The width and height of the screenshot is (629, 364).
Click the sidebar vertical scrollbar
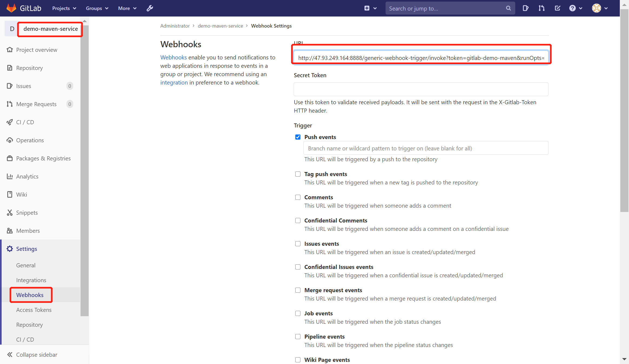(x=85, y=170)
